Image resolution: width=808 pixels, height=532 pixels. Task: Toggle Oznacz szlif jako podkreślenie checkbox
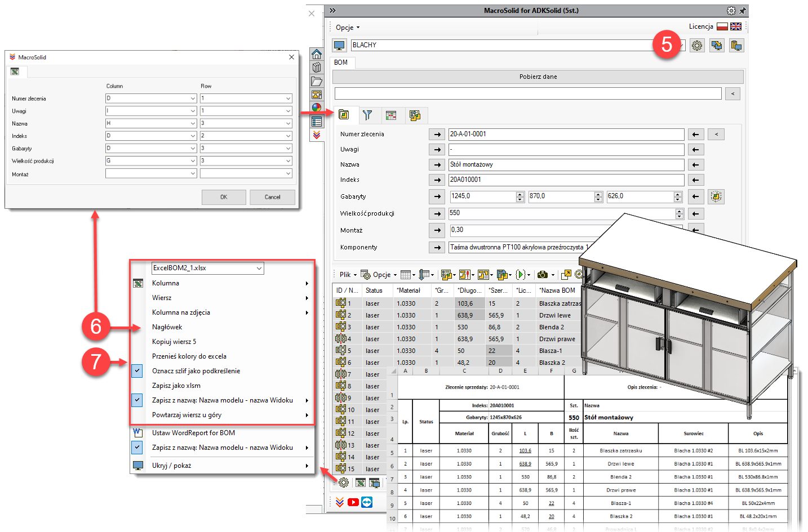coord(137,371)
